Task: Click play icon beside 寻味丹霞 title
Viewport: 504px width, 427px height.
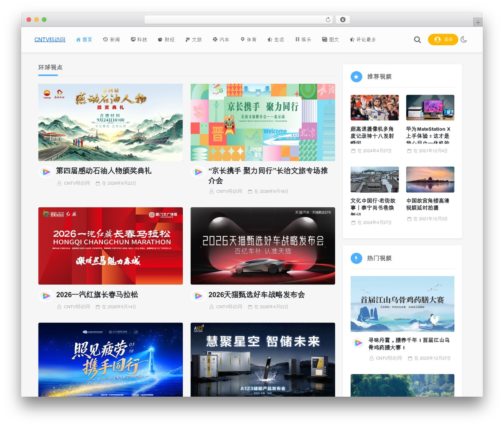Action: coord(358,343)
